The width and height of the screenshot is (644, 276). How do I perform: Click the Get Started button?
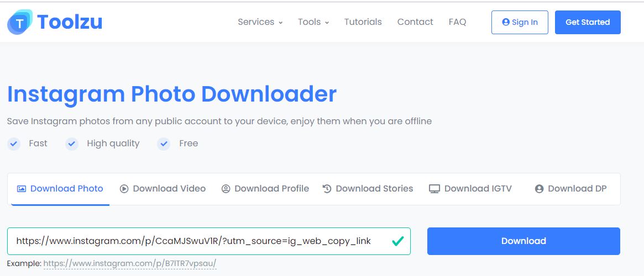pos(588,22)
